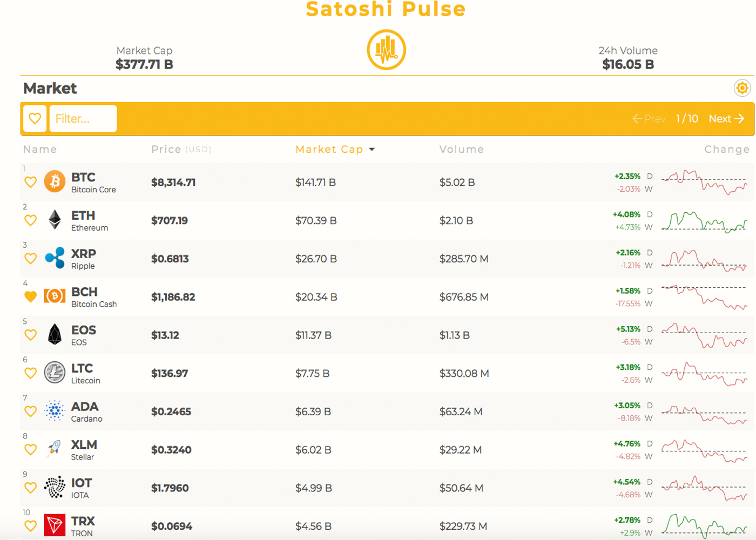Click the Stellar rocket logo
Image resolution: width=756 pixels, height=540 pixels.
coord(53,449)
